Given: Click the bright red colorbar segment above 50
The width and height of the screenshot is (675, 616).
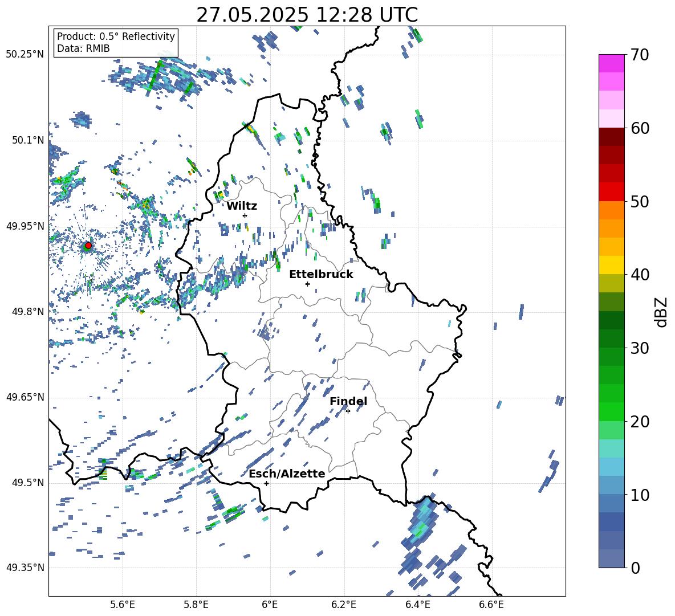Looking at the screenshot, I should click(611, 192).
